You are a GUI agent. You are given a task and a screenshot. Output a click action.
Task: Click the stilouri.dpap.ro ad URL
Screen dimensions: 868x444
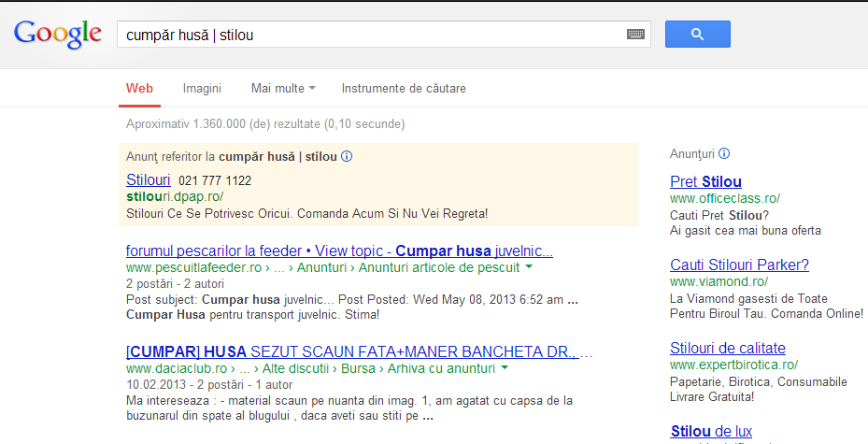click(175, 197)
